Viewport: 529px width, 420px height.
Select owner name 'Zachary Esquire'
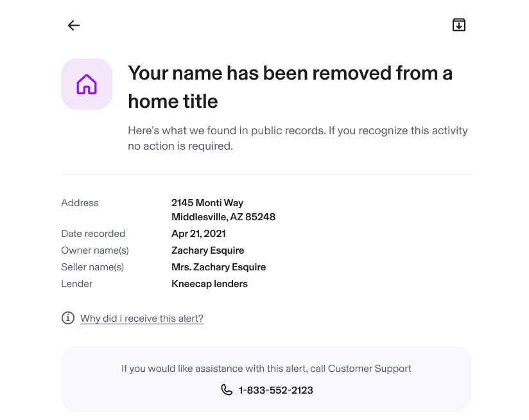[x=207, y=250]
